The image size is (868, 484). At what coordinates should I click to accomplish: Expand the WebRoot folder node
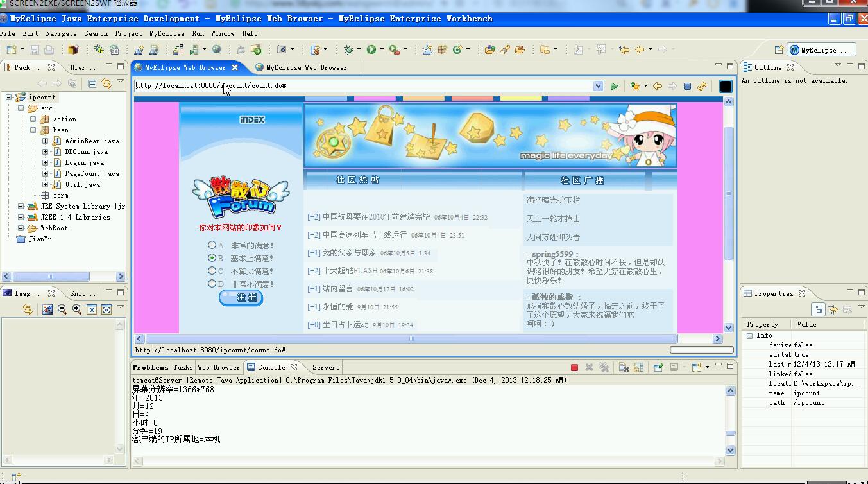click(x=21, y=228)
